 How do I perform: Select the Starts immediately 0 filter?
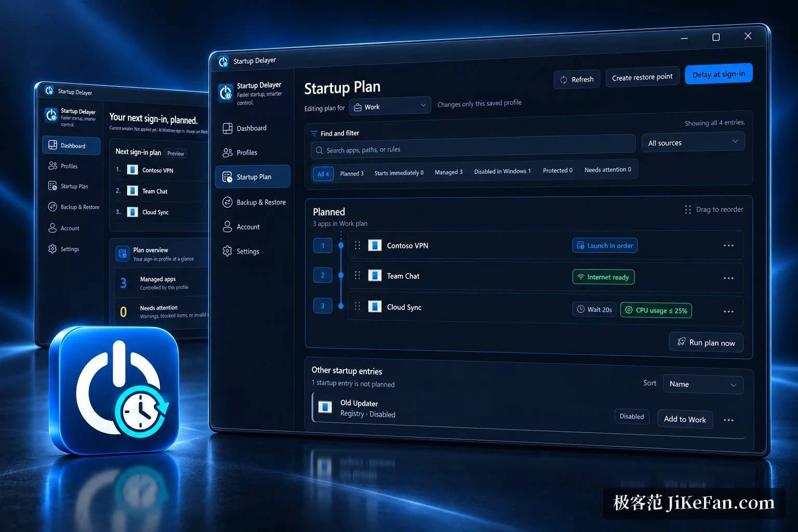coord(398,173)
